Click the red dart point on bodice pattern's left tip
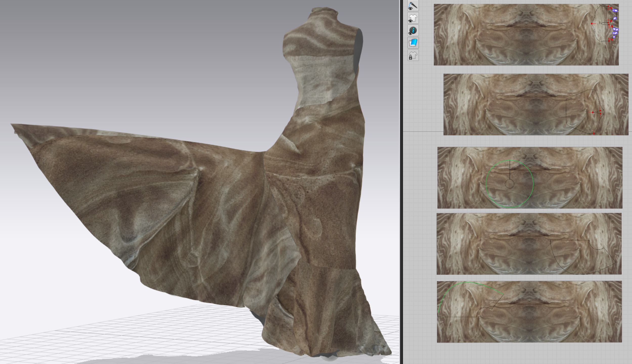Screen dimensions: 632x364 592,23
